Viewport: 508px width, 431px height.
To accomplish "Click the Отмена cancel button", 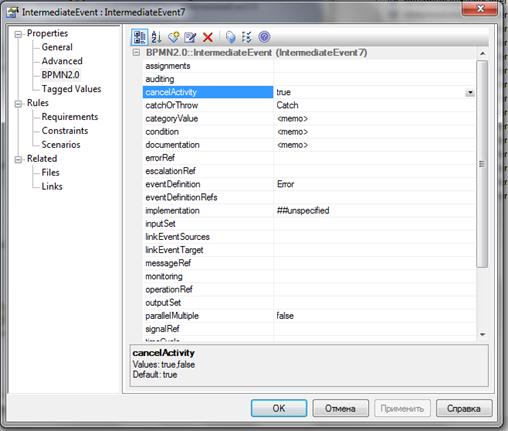I will pyautogui.click(x=340, y=408).
